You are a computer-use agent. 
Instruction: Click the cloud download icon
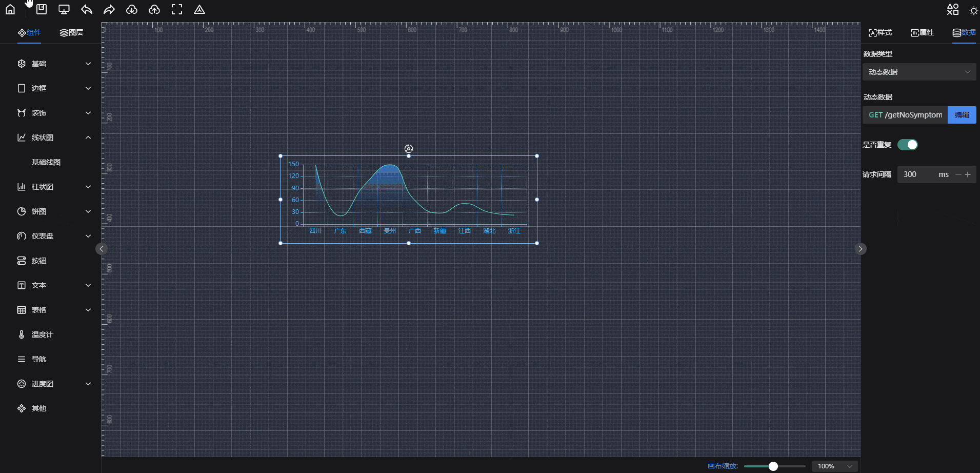coord(132,9)
